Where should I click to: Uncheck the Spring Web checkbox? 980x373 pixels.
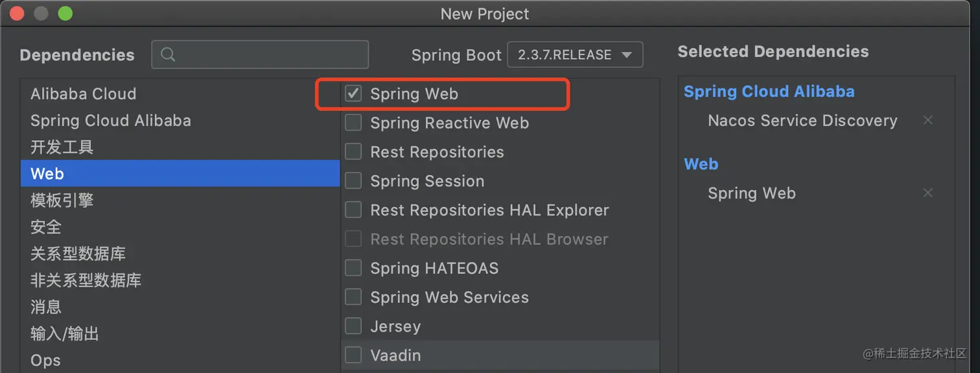coord(353,94)
